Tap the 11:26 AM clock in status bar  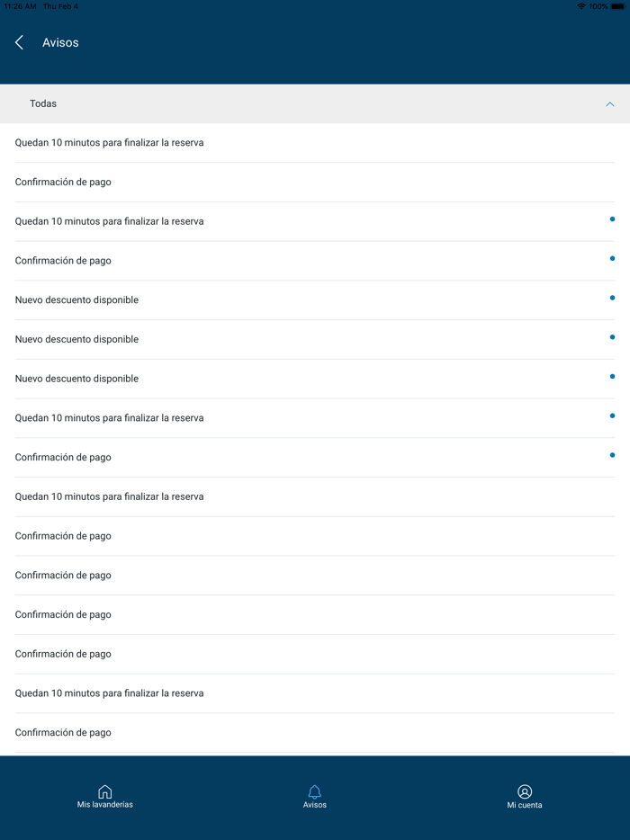20,6
